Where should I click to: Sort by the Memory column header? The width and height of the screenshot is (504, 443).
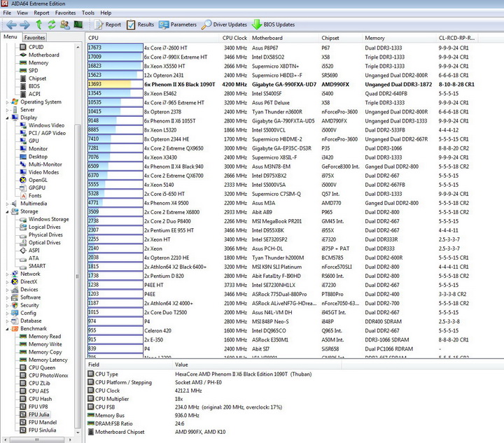point(400,38)
